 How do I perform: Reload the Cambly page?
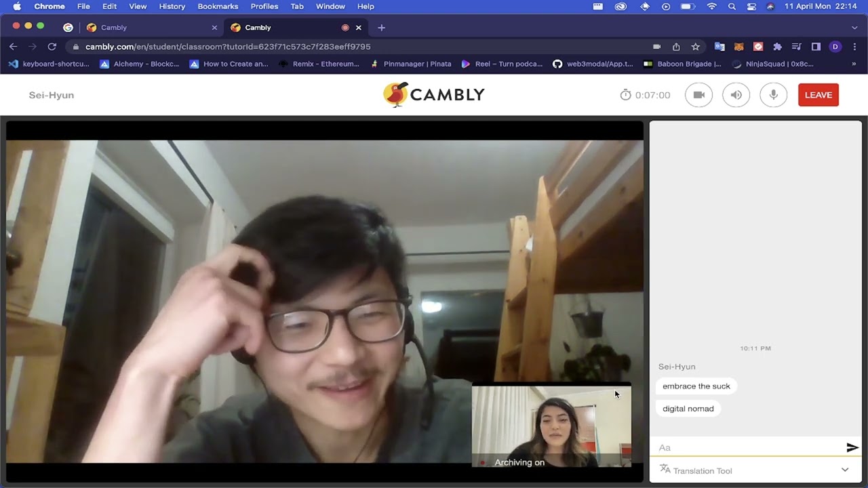coord(52,47)
